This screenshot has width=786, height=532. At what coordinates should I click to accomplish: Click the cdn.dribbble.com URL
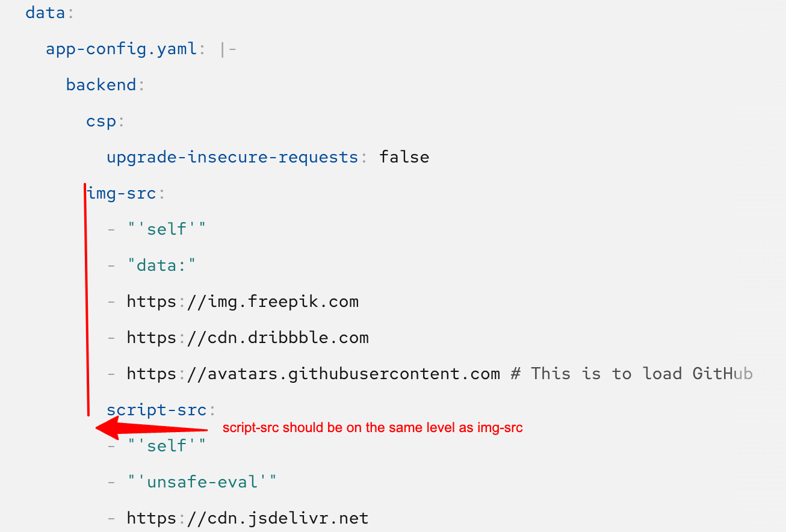click(x=247, y=338)
